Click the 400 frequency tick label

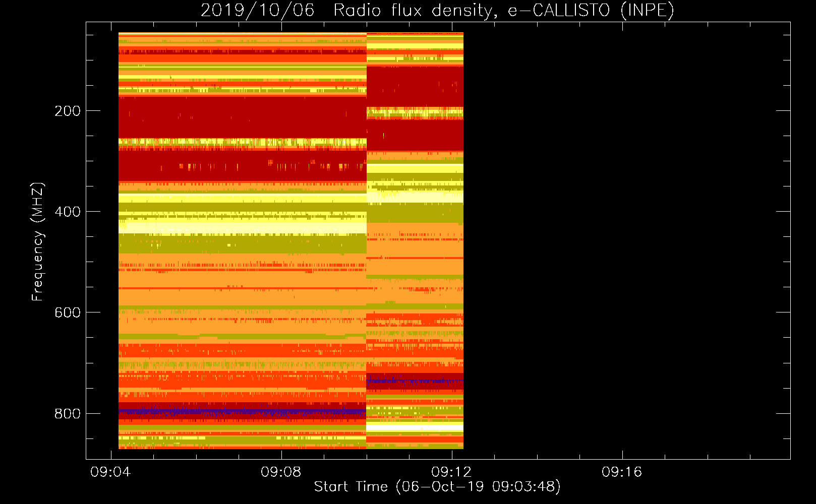[x=68, y=212]
